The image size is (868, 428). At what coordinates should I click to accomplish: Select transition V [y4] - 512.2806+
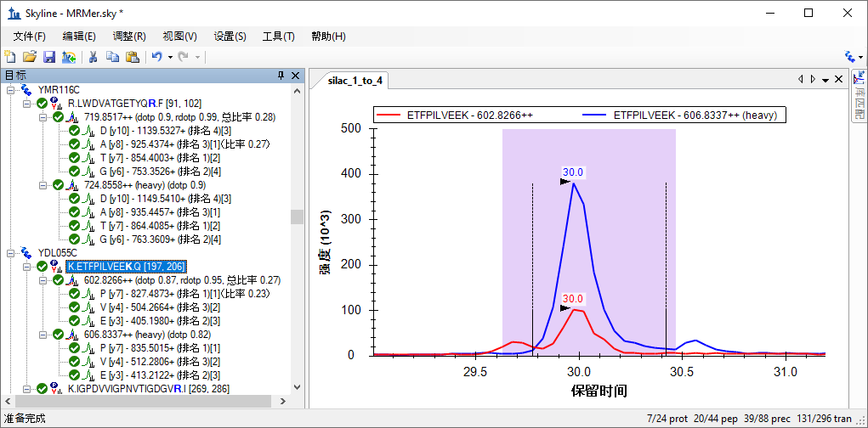click(x=161, y=362)
